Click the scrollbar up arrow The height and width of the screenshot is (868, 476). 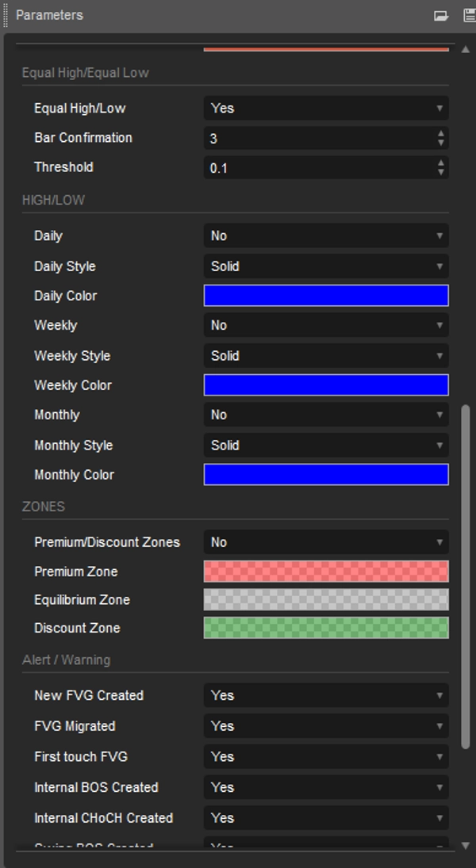[466, 48]
